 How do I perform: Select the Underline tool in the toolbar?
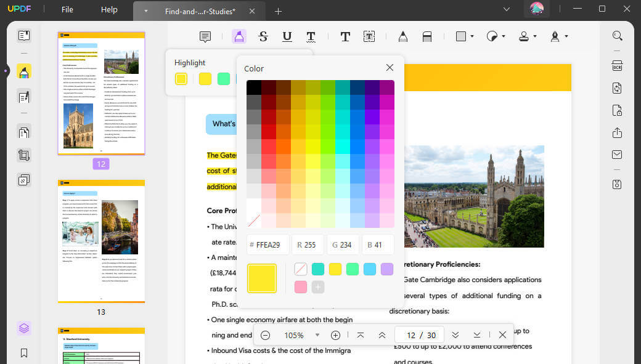(x=287, y=36)
